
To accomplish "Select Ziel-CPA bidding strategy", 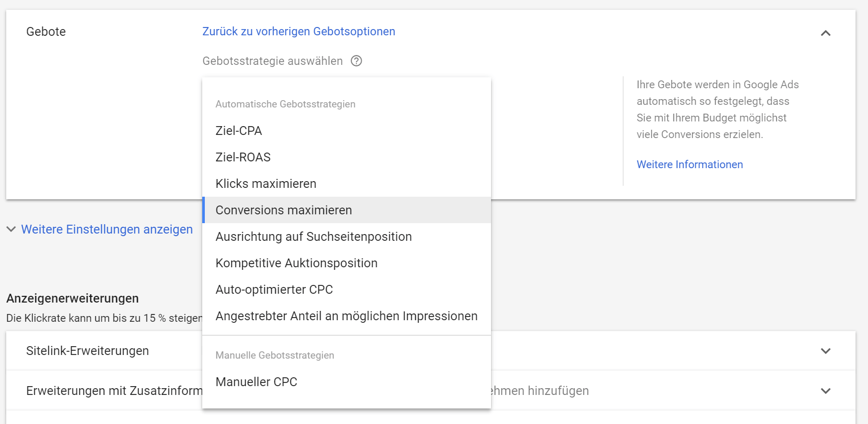I will click(x=346, y=131).
